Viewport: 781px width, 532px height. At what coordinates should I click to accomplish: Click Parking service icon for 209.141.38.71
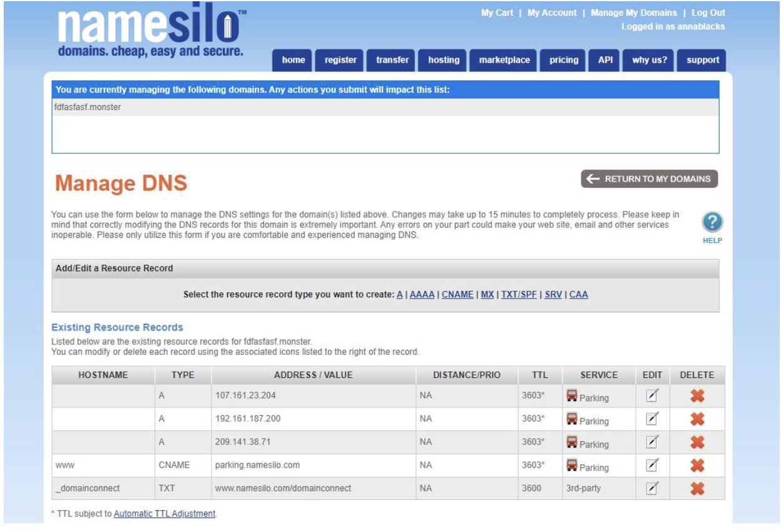[x=572, y=442]
